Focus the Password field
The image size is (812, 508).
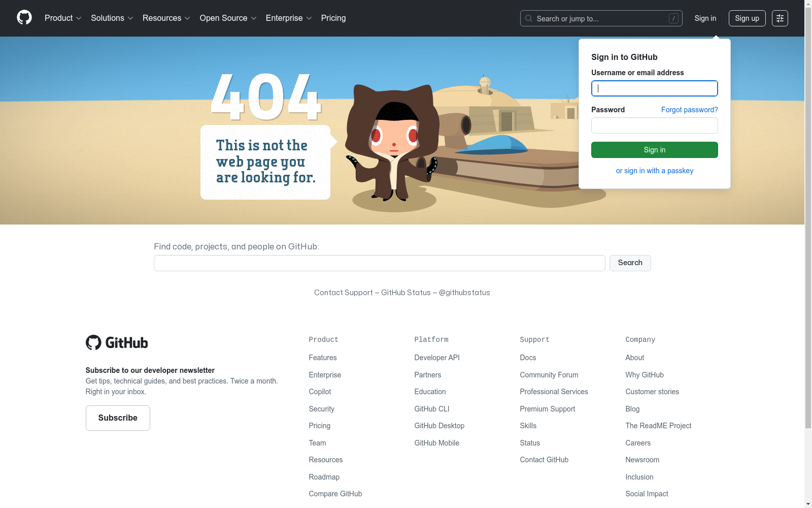click(x=655, y=125)
